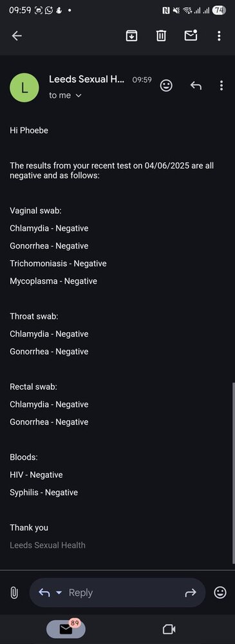Open the message-level three-dot options menu
235x644 pixels.
(221, 86)
